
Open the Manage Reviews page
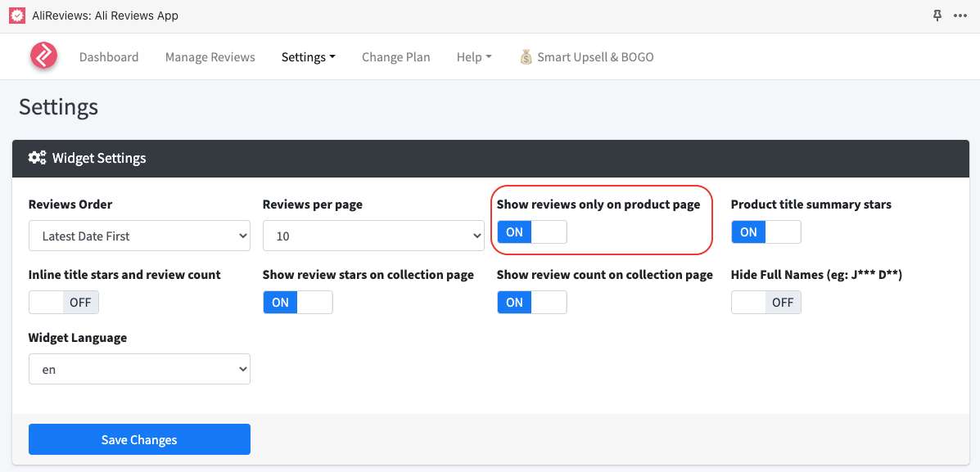point(210,57)
